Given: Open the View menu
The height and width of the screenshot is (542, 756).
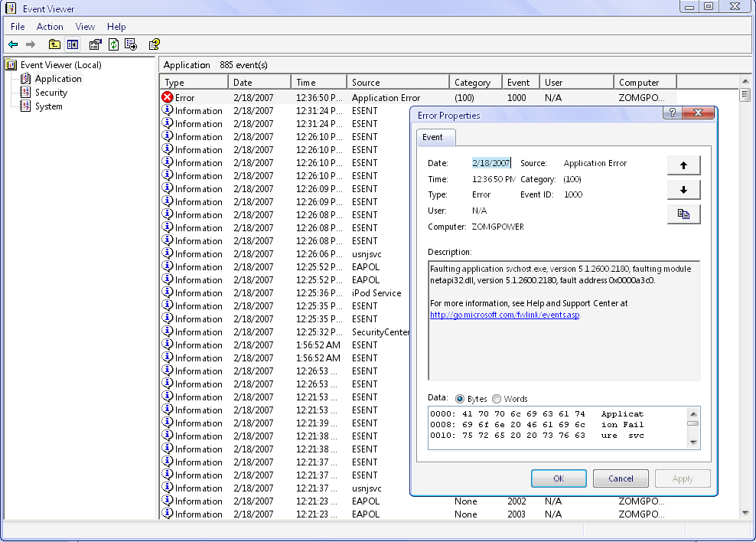Looking at the screenshot, I should tap(85, 27).
